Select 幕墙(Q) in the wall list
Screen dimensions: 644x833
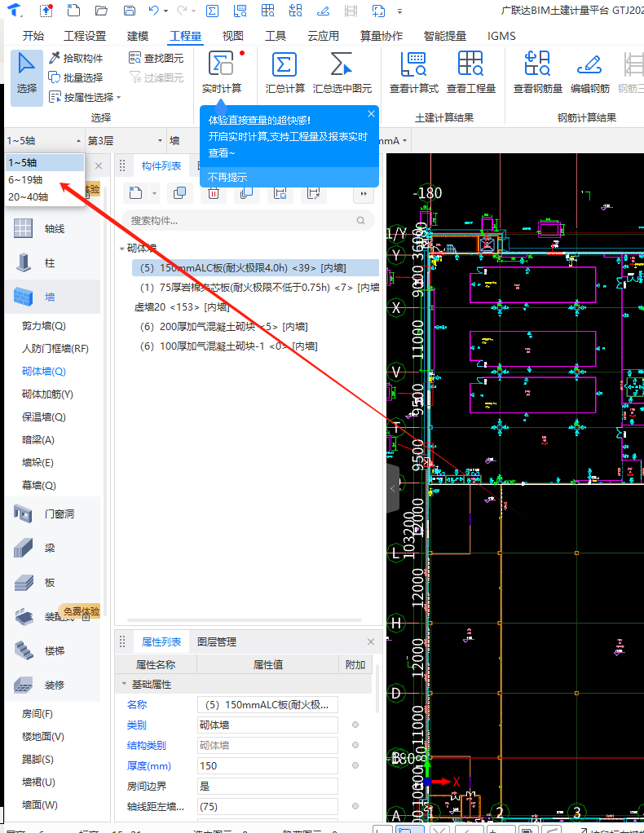[x=39, y=485]
